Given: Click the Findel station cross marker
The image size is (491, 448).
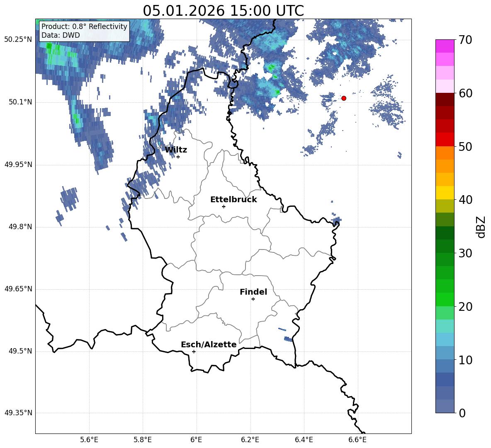Looking at the screenshot, I should (253, 299).
